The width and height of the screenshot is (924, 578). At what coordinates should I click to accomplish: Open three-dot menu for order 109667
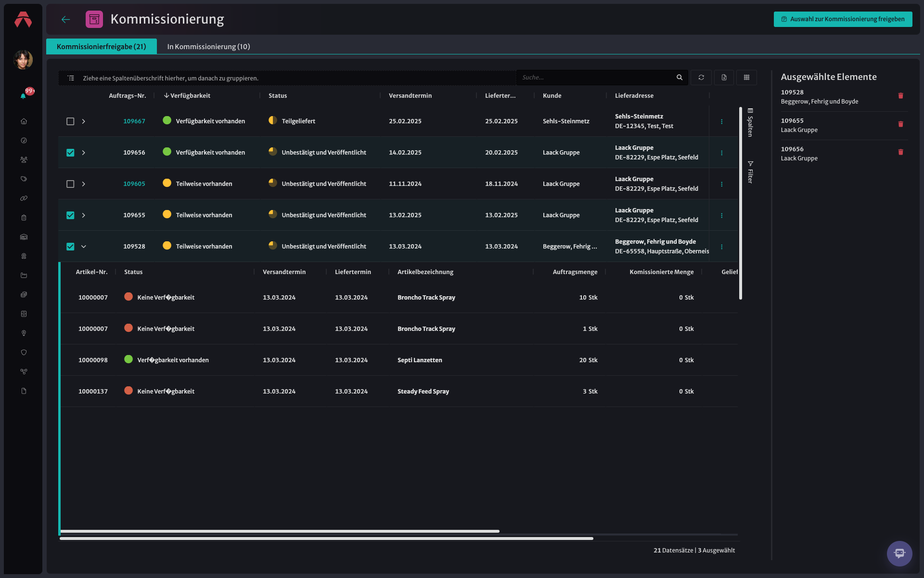(x=721, y=121)
